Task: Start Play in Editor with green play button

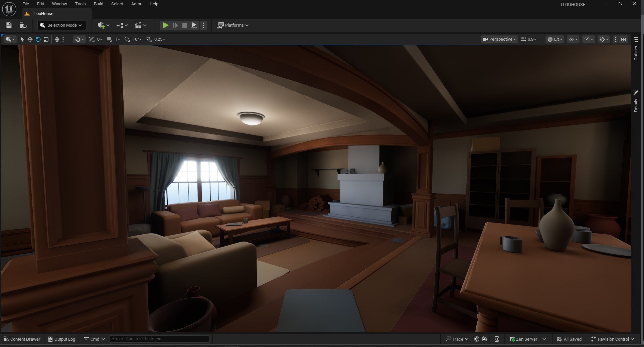Action: pyautogui.click(x=165, y=25)
